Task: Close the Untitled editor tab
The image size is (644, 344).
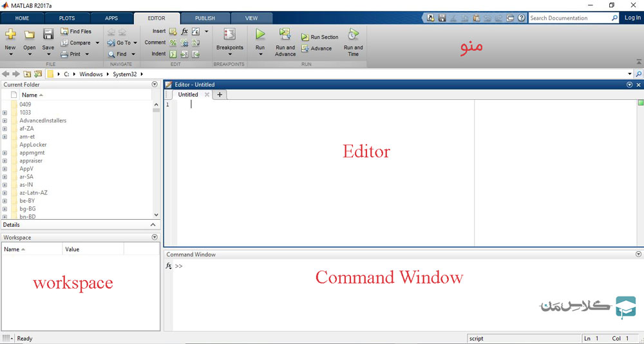Action: pyautogui.click(x=207, y=95)
